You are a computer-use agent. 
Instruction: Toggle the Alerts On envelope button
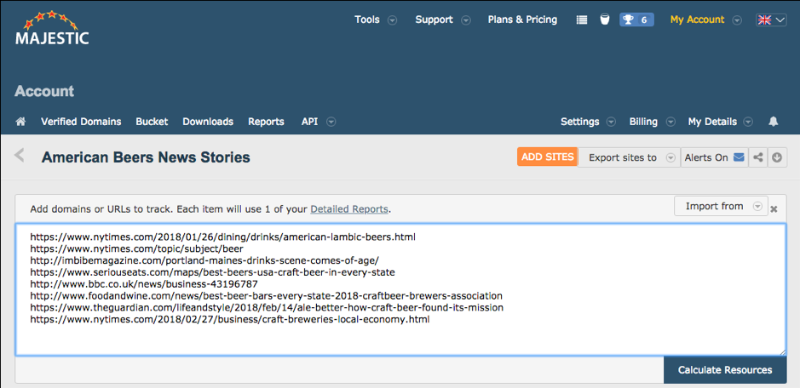tap(714, 158)
